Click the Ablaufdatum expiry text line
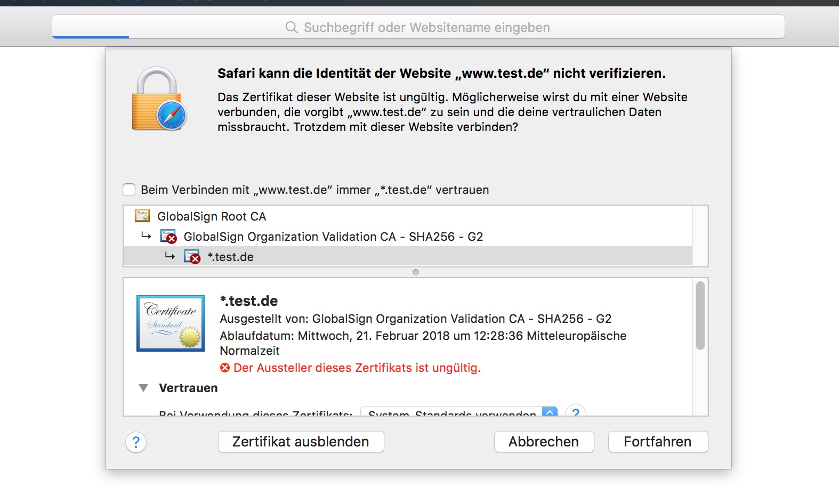Screen dimensions: 839x504 click(x=423, y=343)
